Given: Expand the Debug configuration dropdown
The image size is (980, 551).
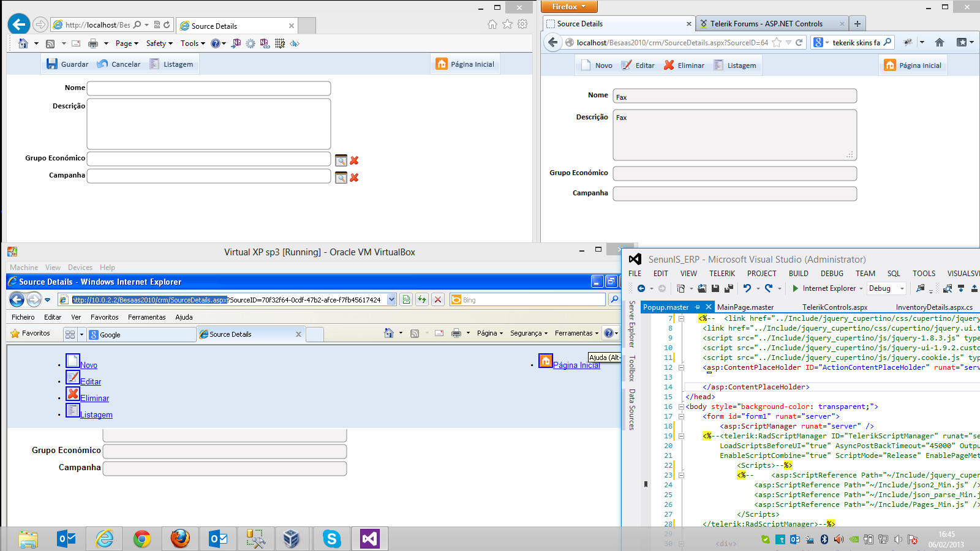Looking at the screenshot, I should (902, 288).
